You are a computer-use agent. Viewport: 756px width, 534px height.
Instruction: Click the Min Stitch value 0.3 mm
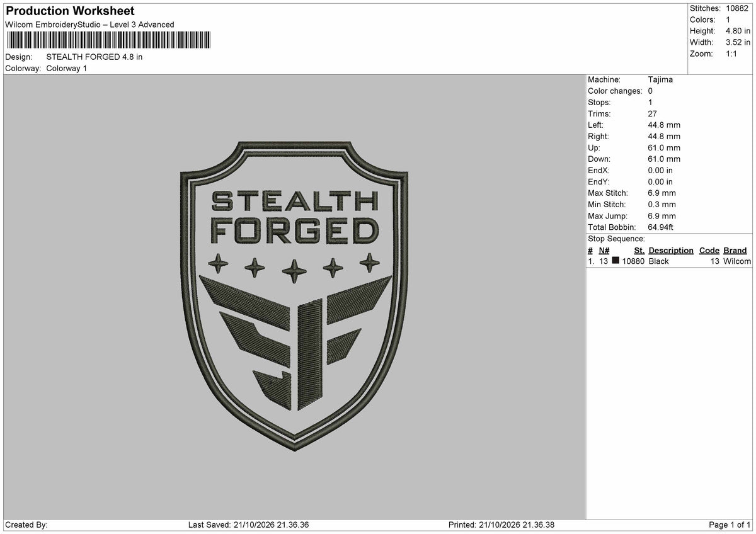pos(661,204)
